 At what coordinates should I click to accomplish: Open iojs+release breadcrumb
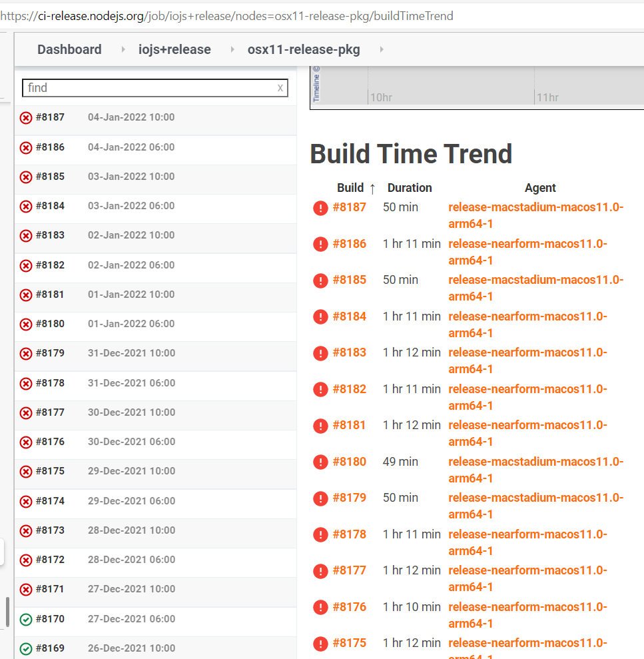[x=174, y=49]
